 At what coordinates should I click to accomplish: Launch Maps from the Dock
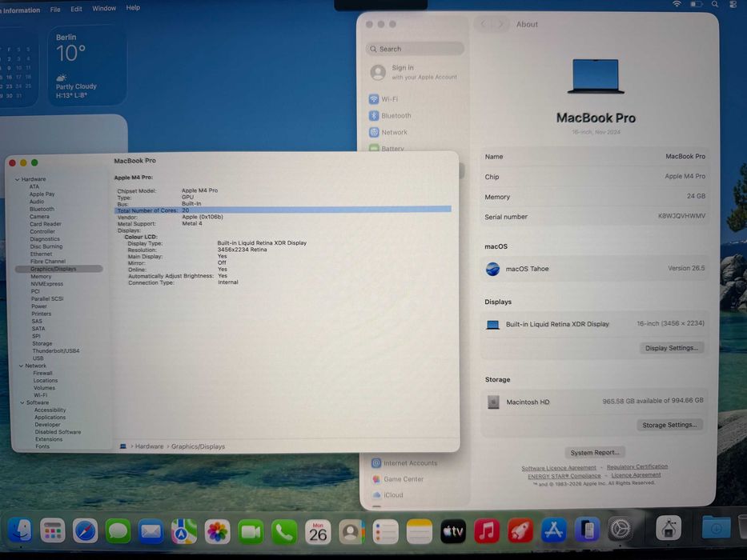[184, 531]
